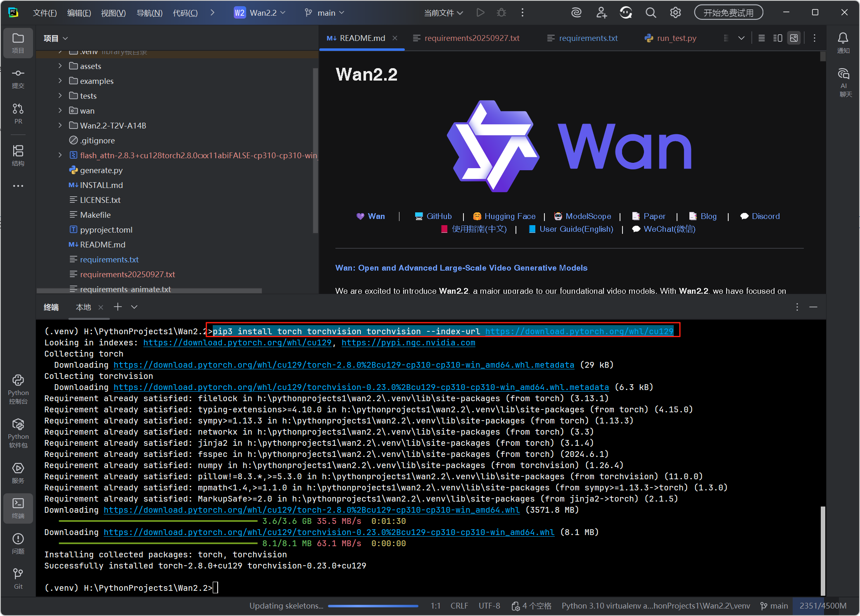
Task: Open the Python Packages tool window
Action: pos(18,433)
